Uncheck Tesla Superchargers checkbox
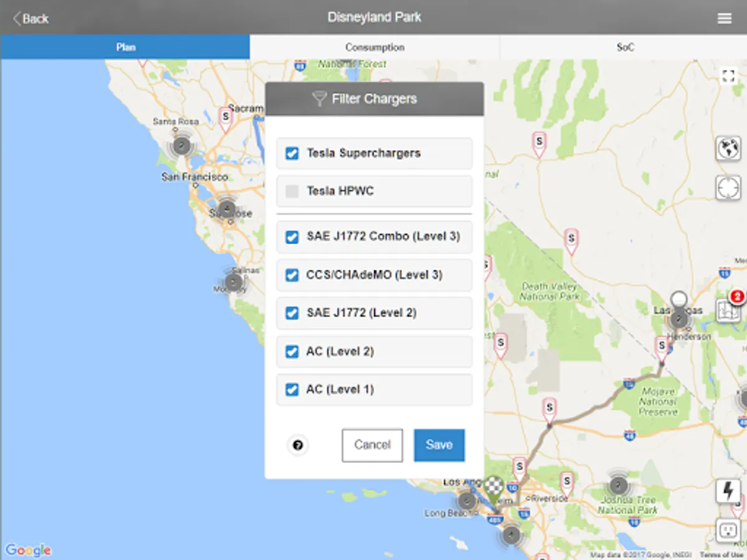This screenshot has width=747, height=560. (292, 153)
